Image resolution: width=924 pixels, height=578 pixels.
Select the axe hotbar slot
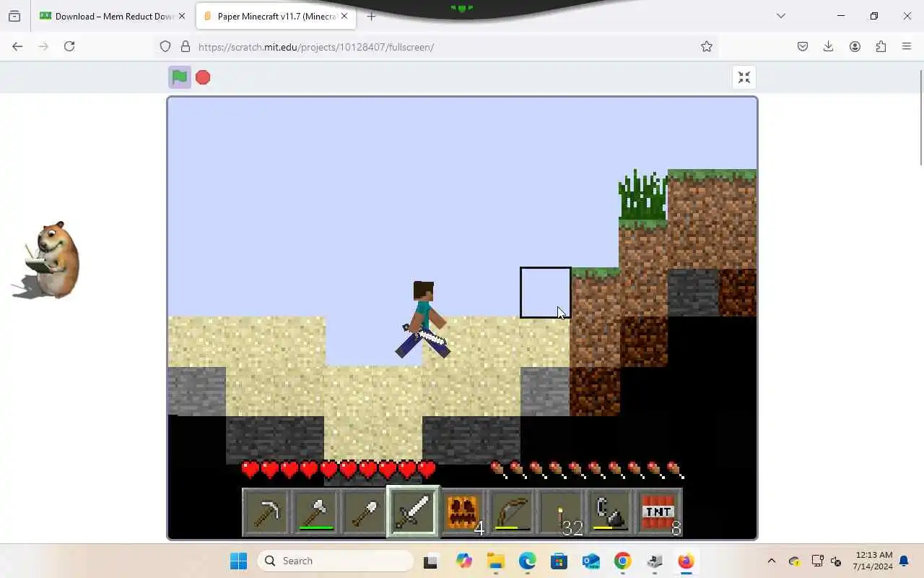315,512
